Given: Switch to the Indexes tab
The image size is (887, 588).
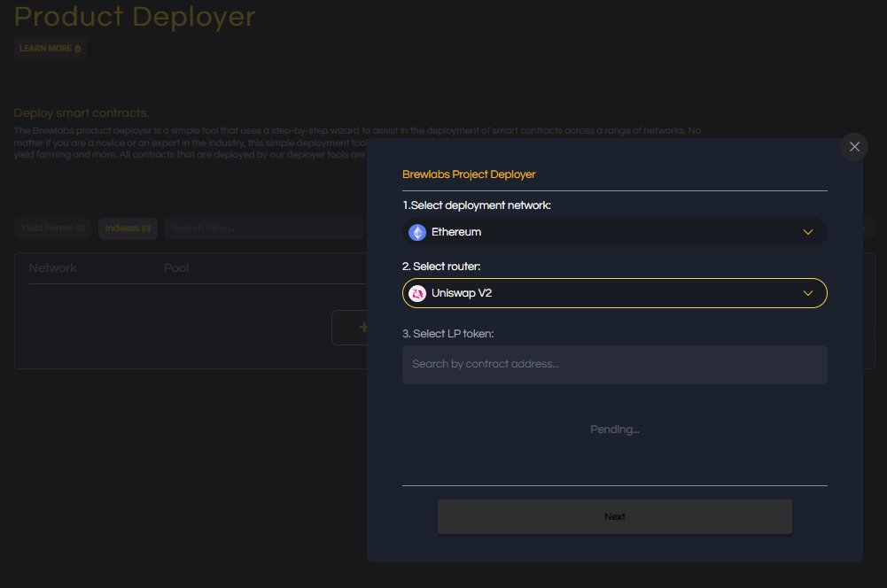Looking at the screenshot, I should pyautogui.click(x=128, y=228).
